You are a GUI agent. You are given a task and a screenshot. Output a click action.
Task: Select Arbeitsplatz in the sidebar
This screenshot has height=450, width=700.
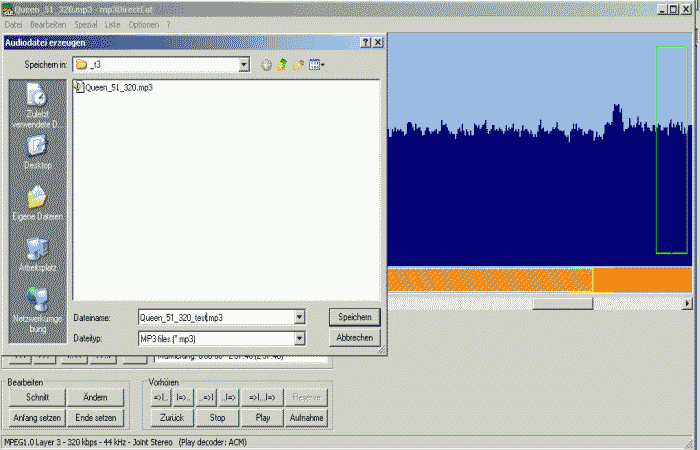coord(37,254)
